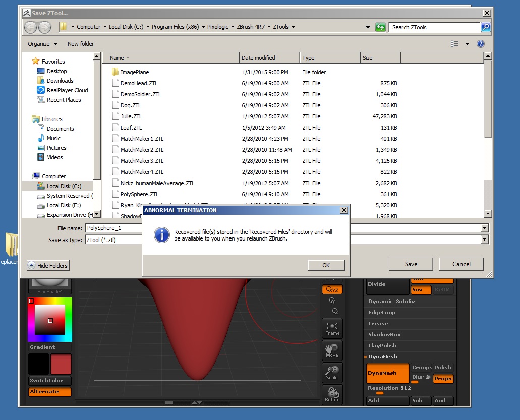Refresh the ZTools folder listing
The width and height of the screenshot is (520, 420).
[380, 27]
